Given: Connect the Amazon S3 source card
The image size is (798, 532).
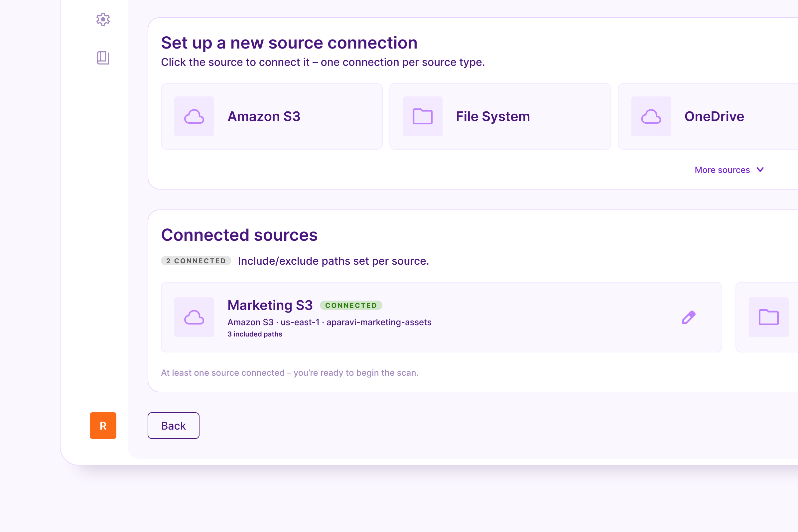Looking at the screenshot, I should (x=272, y=116).
